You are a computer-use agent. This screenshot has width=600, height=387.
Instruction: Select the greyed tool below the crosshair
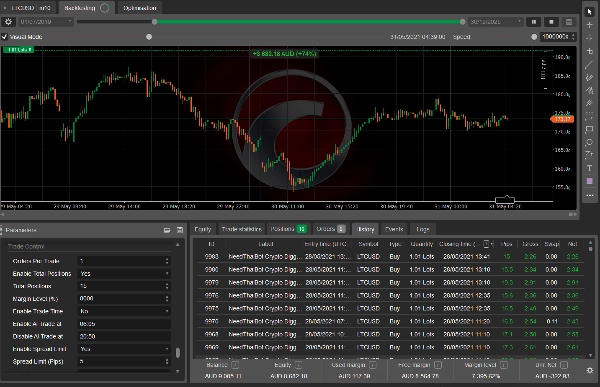click(589, 37)
